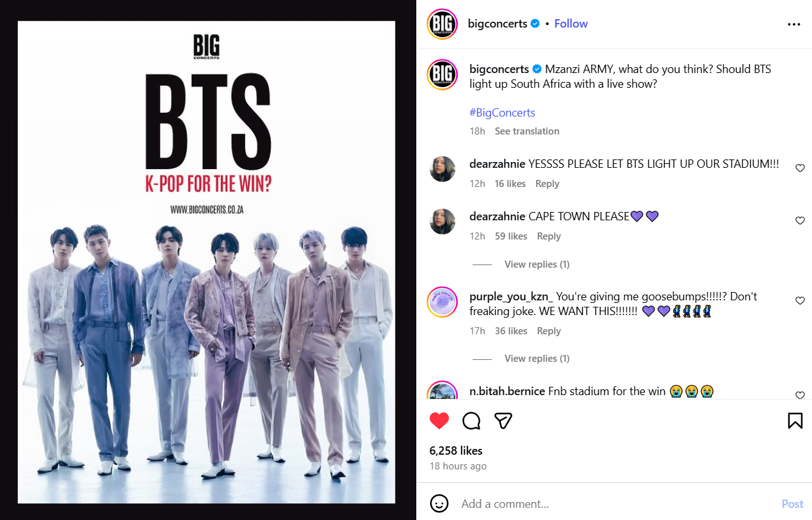Screen dimensions: 812x520
Task: Open the comment speech bubble icon
Action: [472, 421]
